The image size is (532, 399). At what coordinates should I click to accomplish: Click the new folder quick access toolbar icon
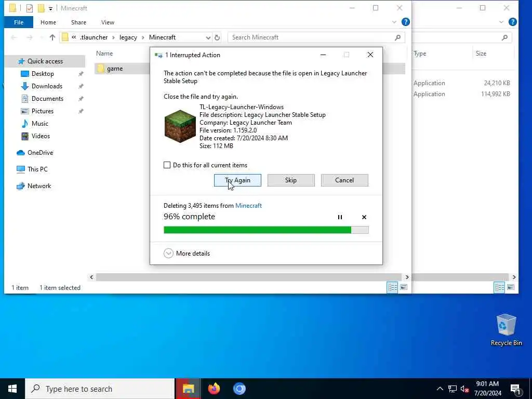pos(41,8)
